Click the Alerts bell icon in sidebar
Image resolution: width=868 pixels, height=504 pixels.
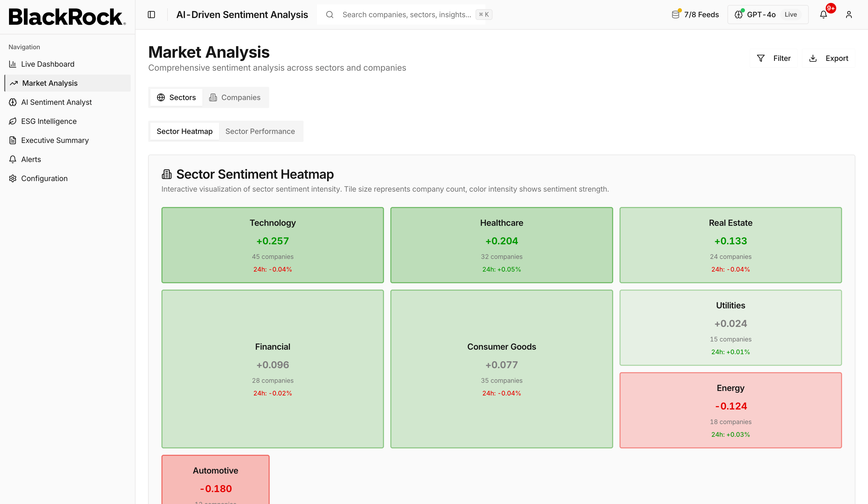13,159
